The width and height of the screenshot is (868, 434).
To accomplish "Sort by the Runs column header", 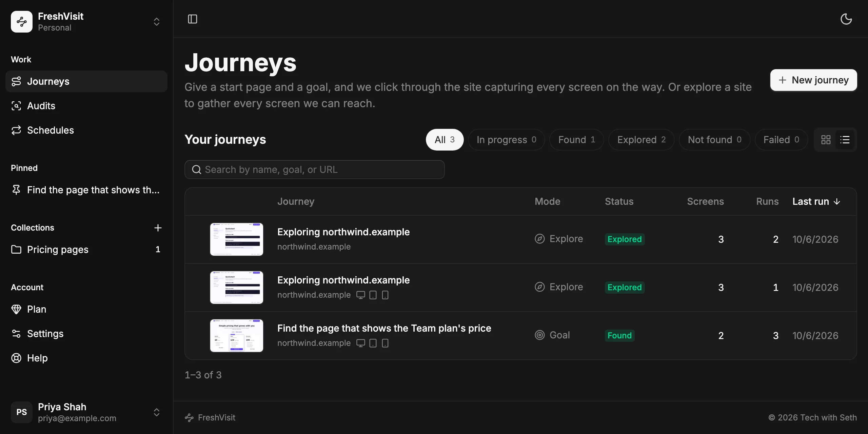I will point(767,201).
